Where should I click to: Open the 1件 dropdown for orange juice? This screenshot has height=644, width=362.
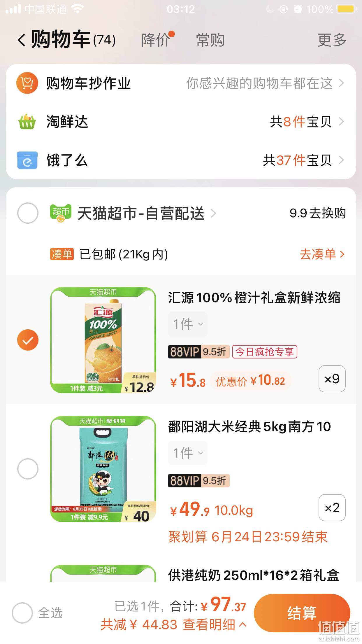(x=188, y=324)
